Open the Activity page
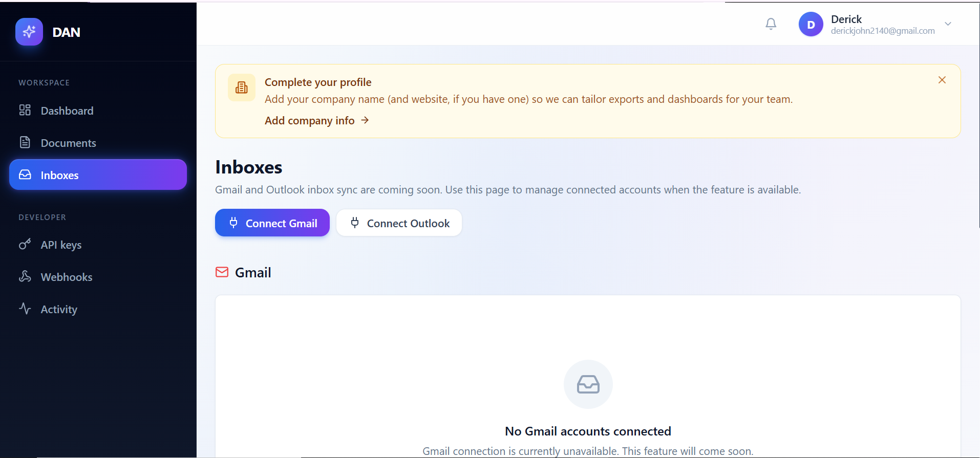This screenshot has width=980, height=458. click(x=98, y=309)
